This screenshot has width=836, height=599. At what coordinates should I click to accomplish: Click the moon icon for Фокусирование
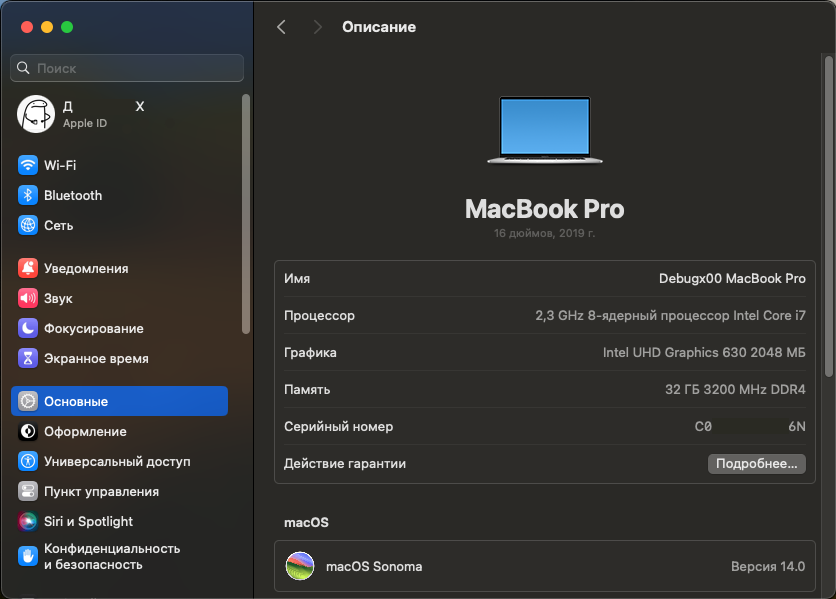point(28,328)
